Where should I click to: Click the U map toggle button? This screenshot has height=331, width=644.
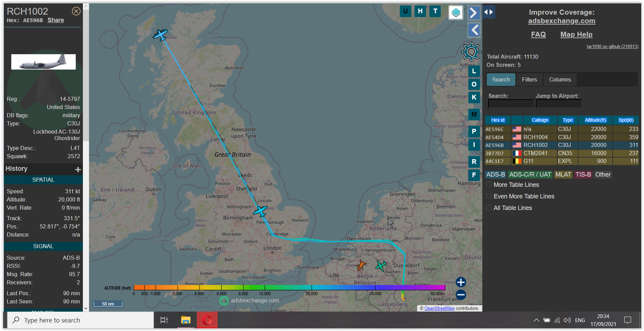coord(405,11)
